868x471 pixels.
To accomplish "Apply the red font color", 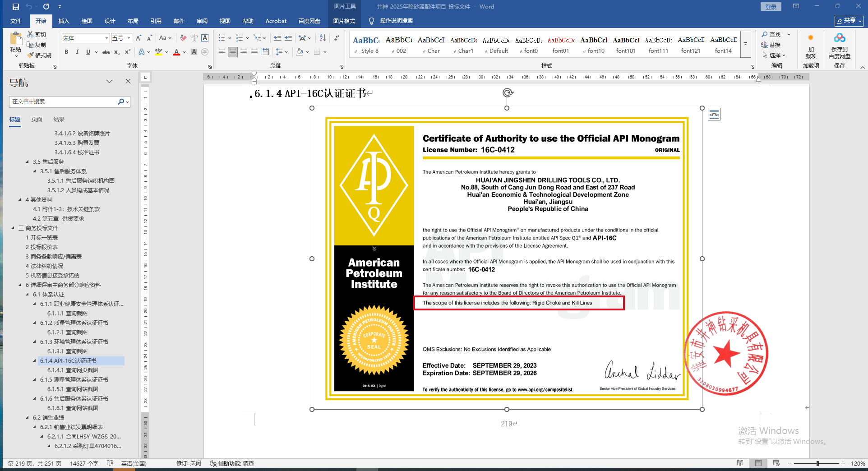I will click(x=176, y=52).
